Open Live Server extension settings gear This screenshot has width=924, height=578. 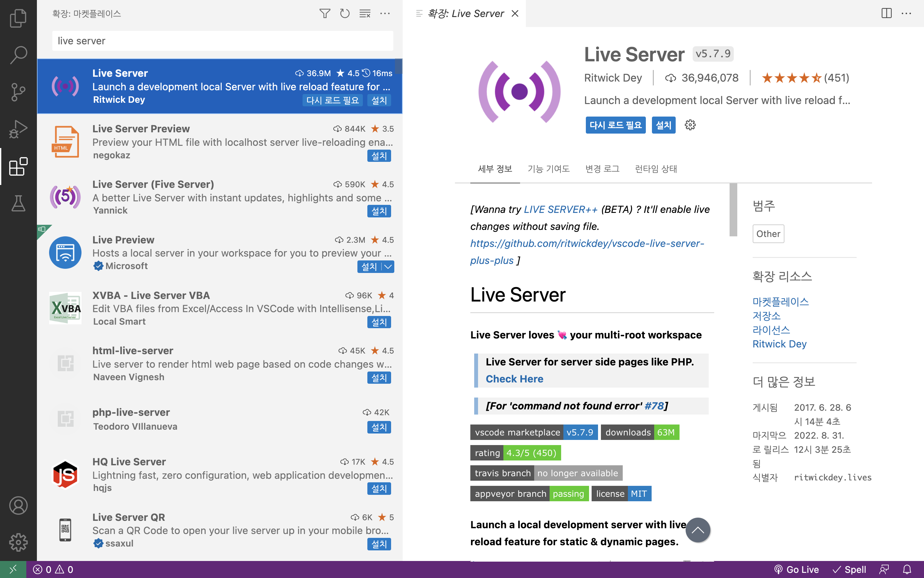pyautogui.click(x=690, y=125)
